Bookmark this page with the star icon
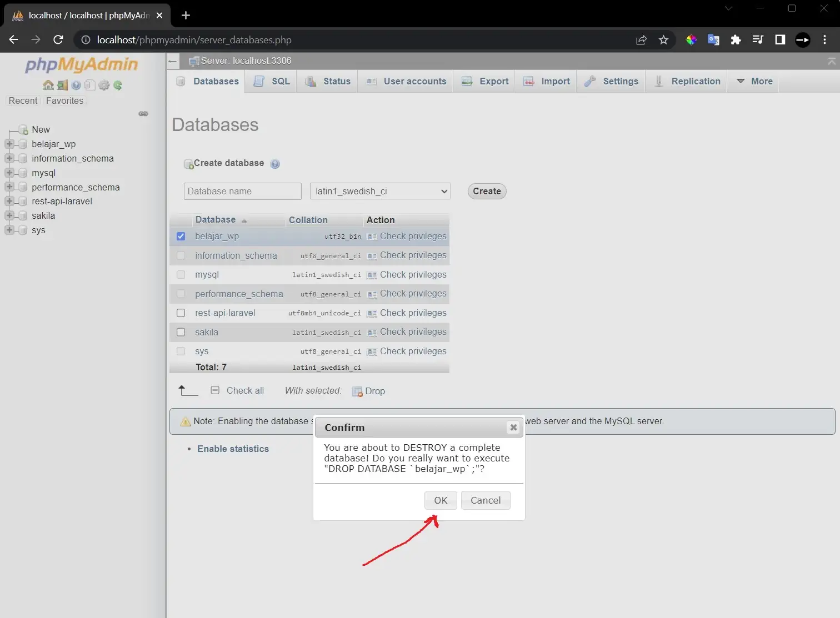Screen dimensions: 840x618 point(663,40)
